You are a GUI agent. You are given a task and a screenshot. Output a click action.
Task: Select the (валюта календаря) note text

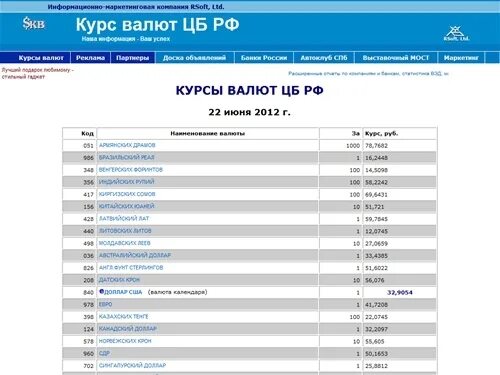[177, 292]
